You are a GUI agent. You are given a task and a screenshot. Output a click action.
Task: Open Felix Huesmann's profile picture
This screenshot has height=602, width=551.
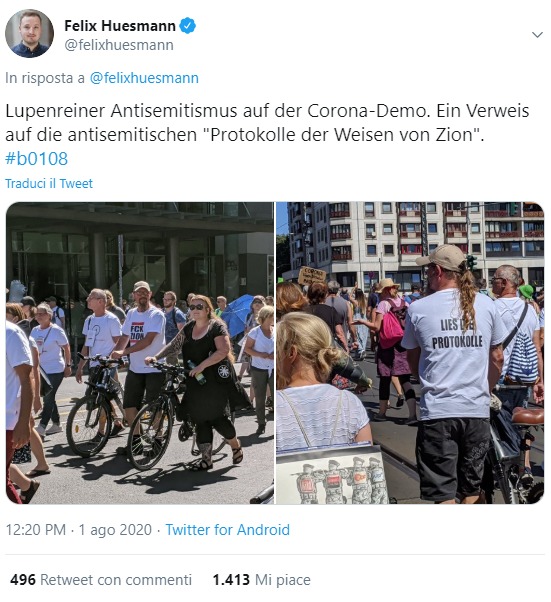29,33
